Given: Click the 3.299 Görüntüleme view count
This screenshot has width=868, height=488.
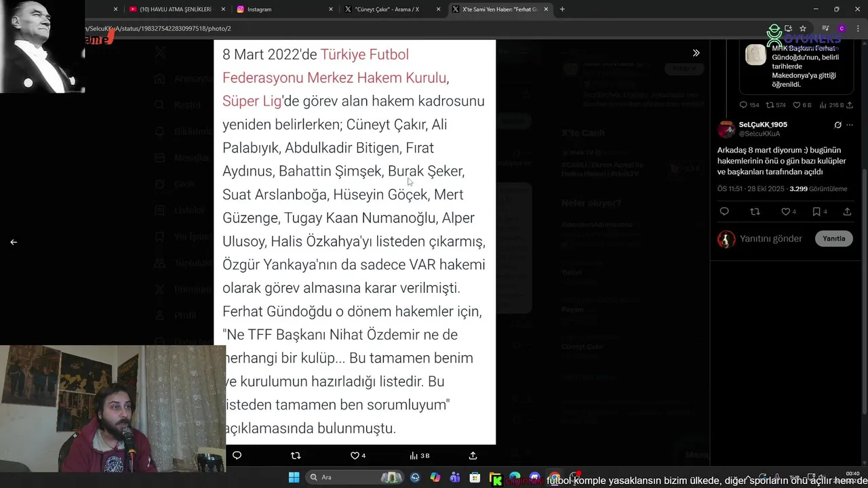Looking at the screenshot, I should tap(818, 188).
